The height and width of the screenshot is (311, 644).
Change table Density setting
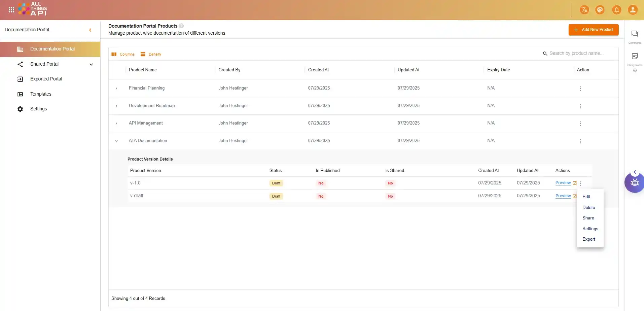(151, 54)
